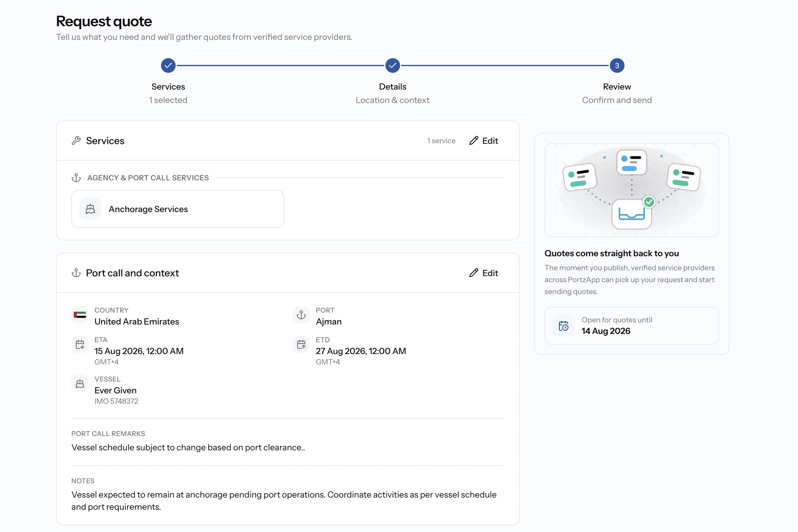The image size is (798, 532).
Task: Click the 'NOTES' label
Action: coord(83,481)
